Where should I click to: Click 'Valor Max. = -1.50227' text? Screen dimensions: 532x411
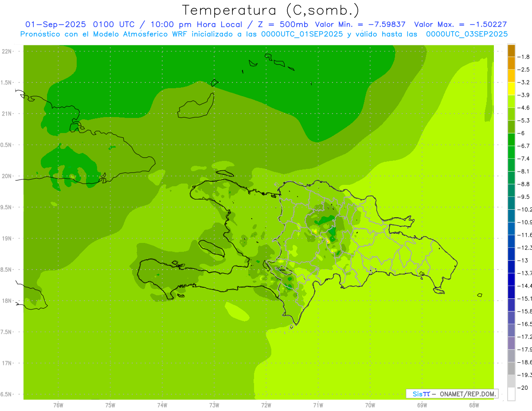(460, 24)
